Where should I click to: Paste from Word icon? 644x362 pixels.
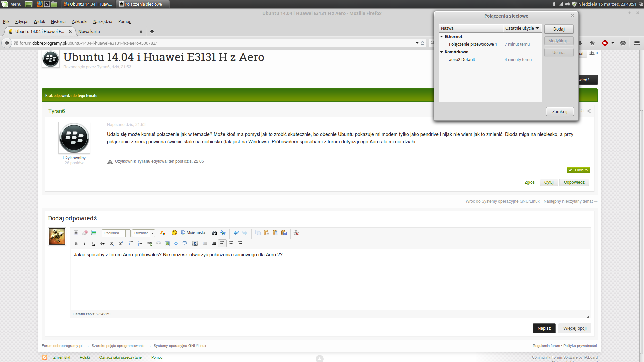(284, 233)
